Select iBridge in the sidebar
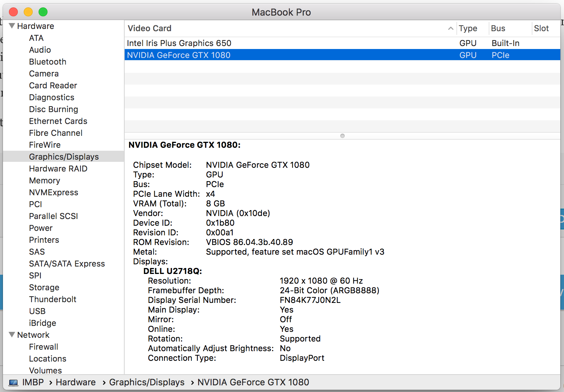 click(x=43, y=323)
